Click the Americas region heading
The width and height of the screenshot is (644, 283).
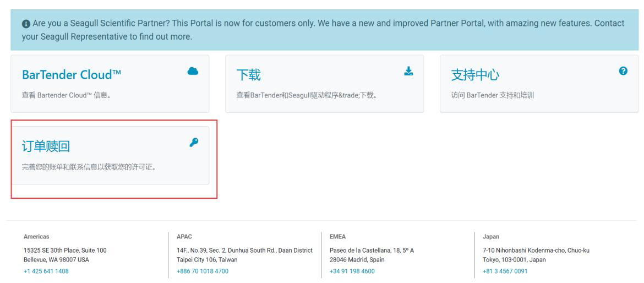click(36, 237)
